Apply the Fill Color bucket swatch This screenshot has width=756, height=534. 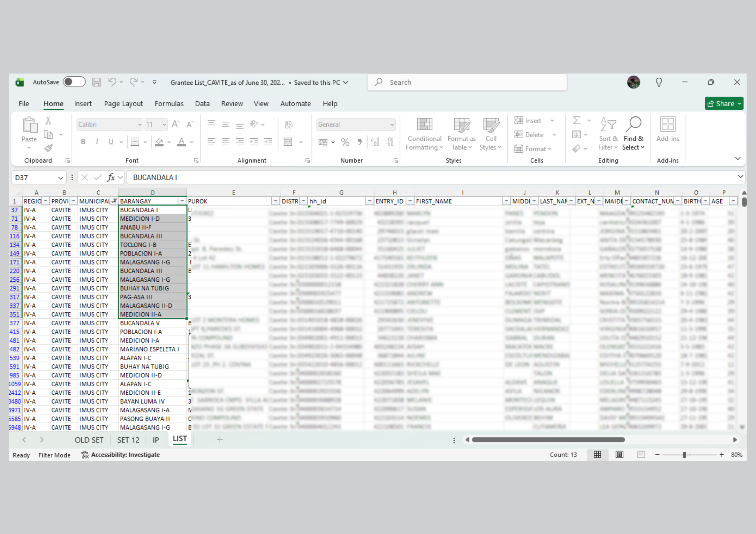pos(159,142)
